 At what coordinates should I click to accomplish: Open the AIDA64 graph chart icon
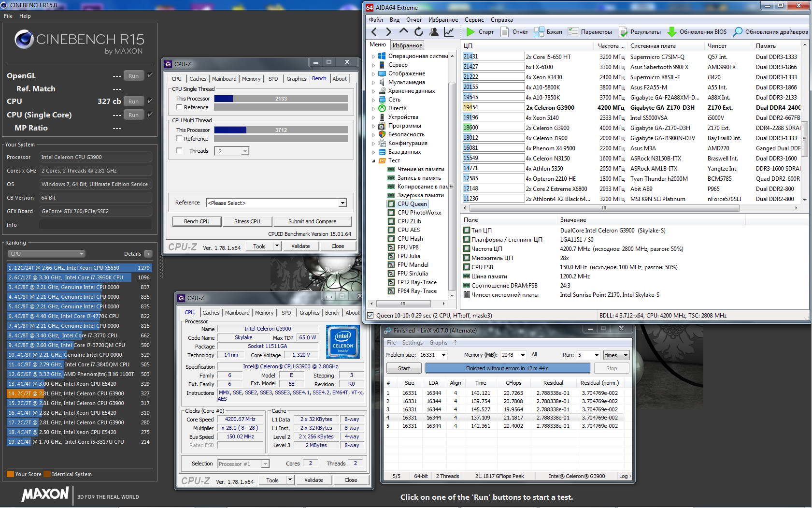tap(449, 32)
